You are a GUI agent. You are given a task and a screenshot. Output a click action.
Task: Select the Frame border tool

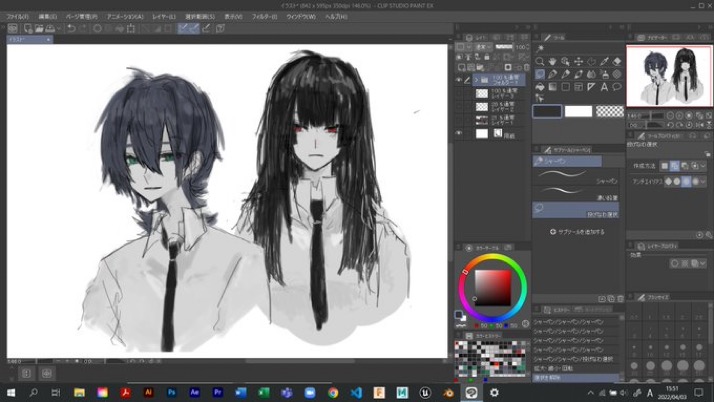coord(578,87)
